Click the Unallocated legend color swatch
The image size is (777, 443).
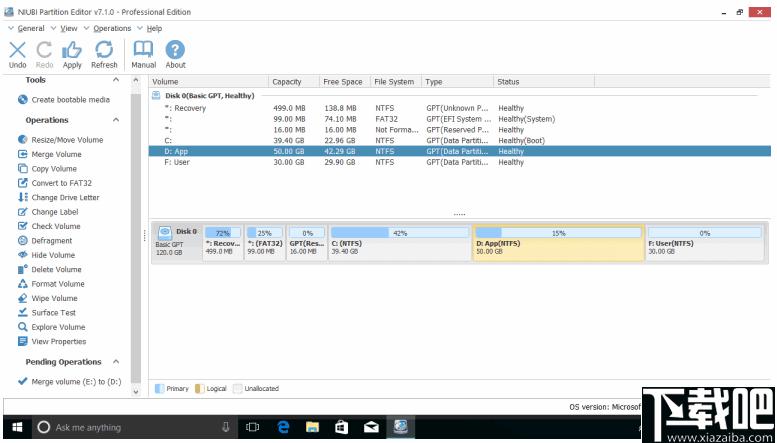click(x=238, y=388)
